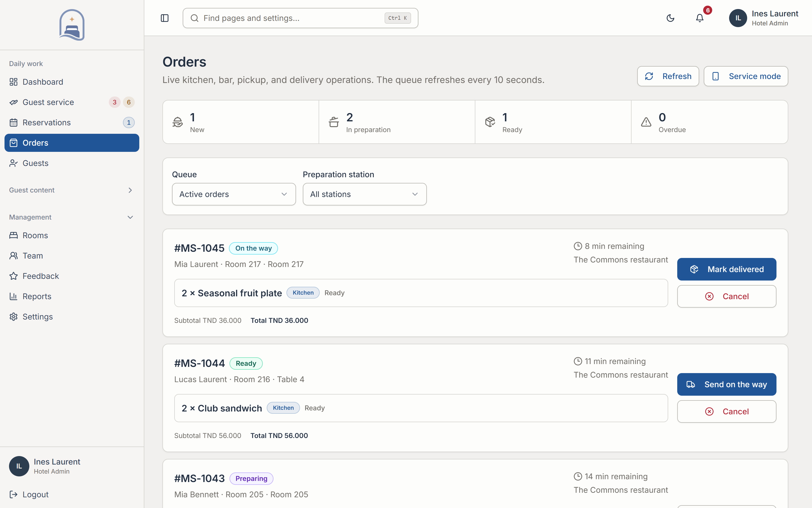The height and width of the screenshot is (508, 812).
Task: Click the New orders stat icon
Action: point(178,122)
